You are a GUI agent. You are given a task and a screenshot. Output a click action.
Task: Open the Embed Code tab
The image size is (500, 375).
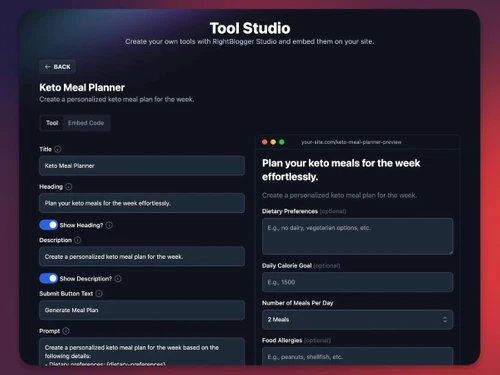[x=86, y=123]
